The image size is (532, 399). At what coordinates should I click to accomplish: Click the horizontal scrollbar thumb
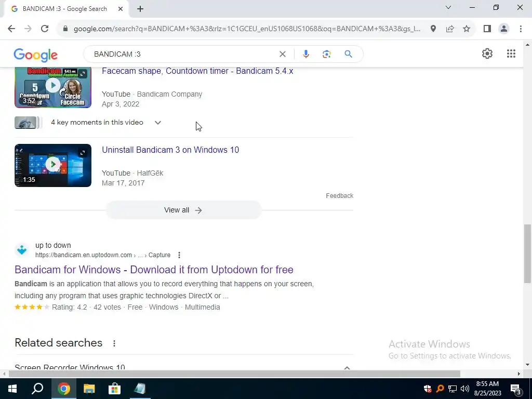click(x=234, y=374)
